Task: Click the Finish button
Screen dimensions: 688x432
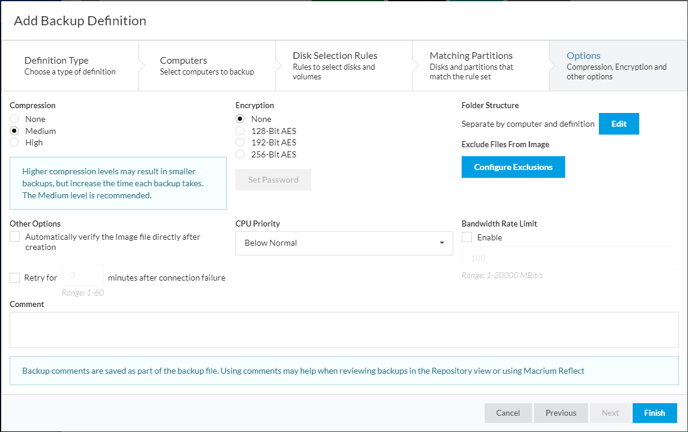Action: coord(655,413)
